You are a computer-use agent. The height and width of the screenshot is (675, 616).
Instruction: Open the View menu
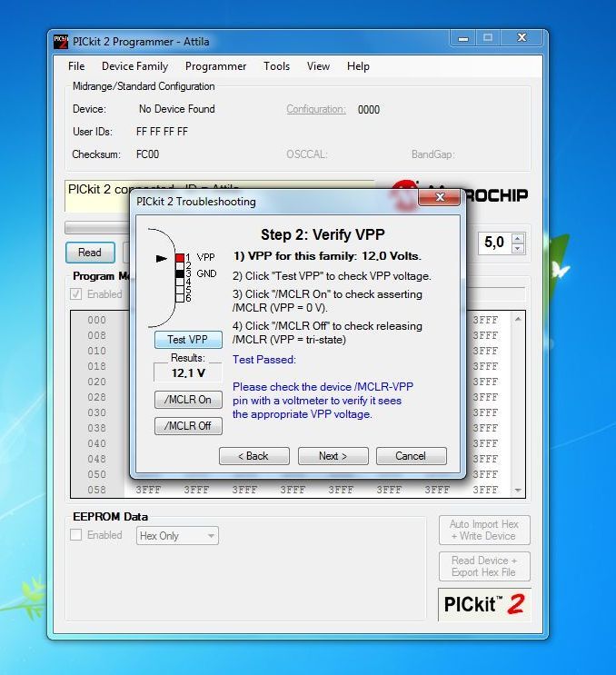pyautogui.click(x=318, y=66)
